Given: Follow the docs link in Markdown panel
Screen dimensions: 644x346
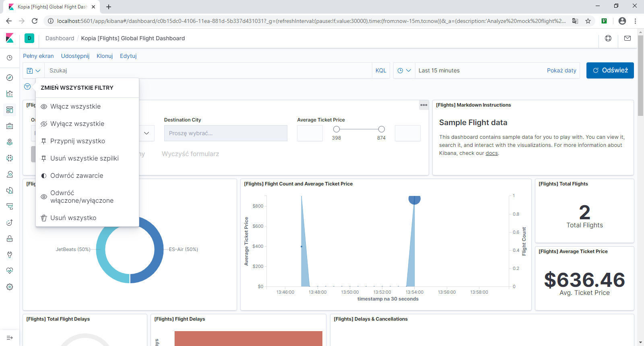Looking at the screenshot, I should pyautogui.click(x=491, y=153).
